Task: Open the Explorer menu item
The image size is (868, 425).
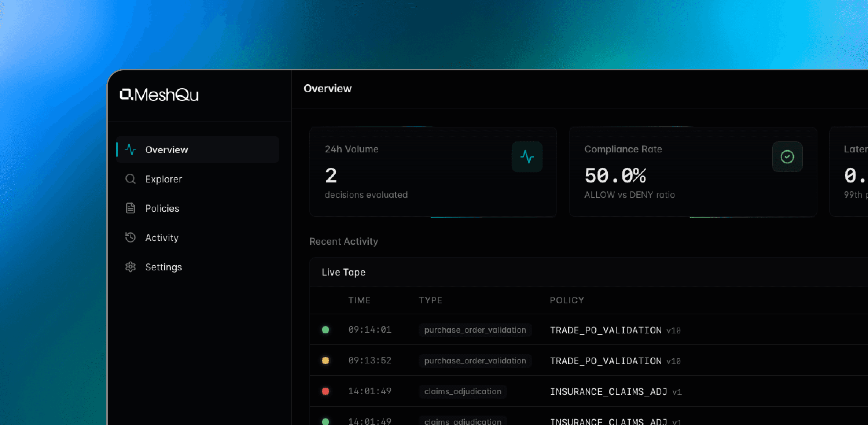Action: 163,179
